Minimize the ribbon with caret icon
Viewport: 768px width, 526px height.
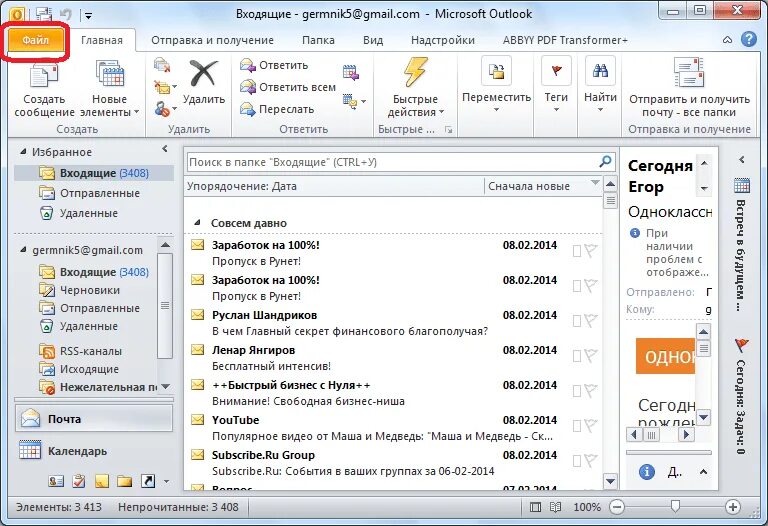coord(727,40)
